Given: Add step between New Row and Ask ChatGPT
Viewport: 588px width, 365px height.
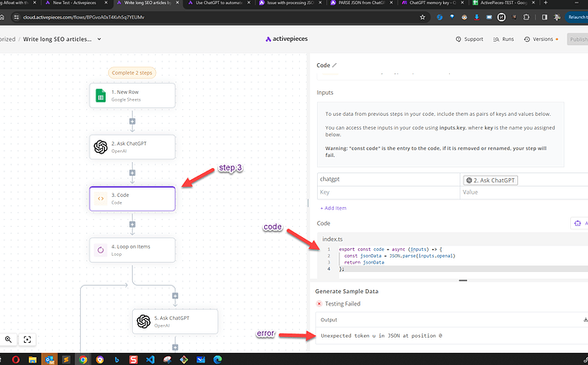Looking at the screenshot, I should (132, 122).
